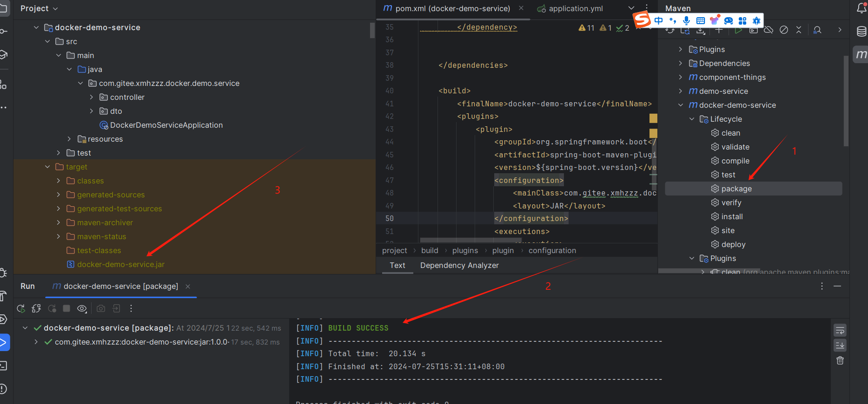Click the 'build' breadcrumb
Viewport: 868px width, 404px height.
(430, 250)
